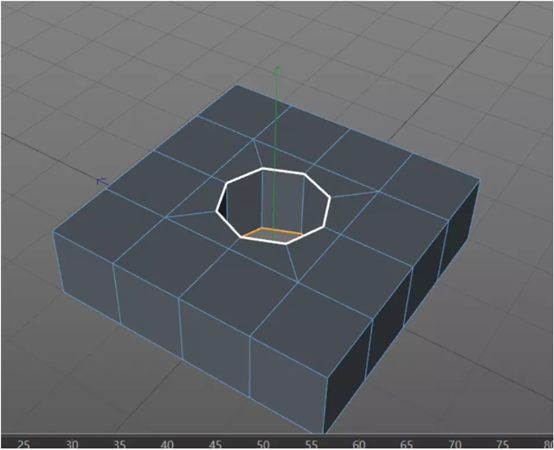The width and height of the screenshot is (554, 450).
Task: Jump to frame 55 on timeline ruler
Action: (311, 444)
